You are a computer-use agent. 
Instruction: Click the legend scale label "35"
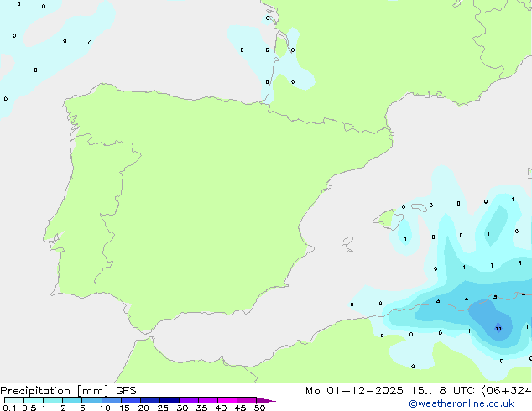201,408
